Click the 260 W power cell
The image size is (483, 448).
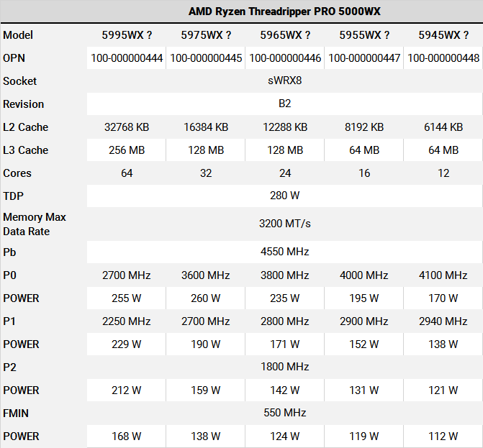tap(206, 298)
